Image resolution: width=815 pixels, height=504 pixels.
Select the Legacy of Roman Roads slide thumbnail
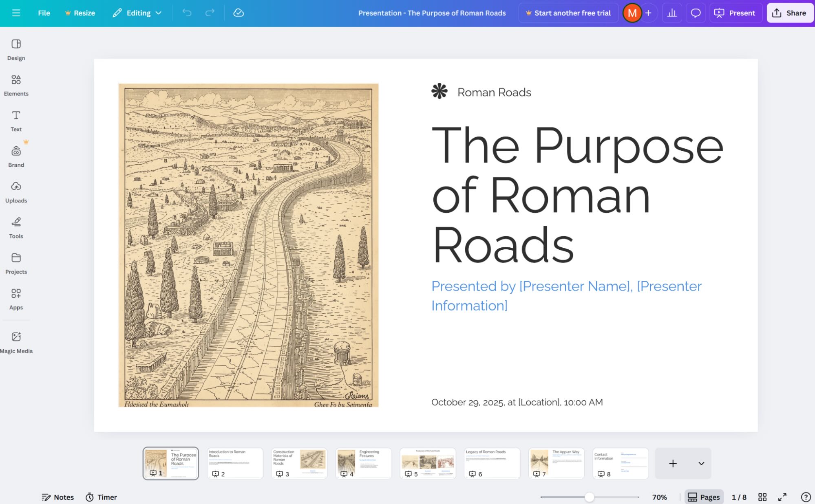click(492, 463)
